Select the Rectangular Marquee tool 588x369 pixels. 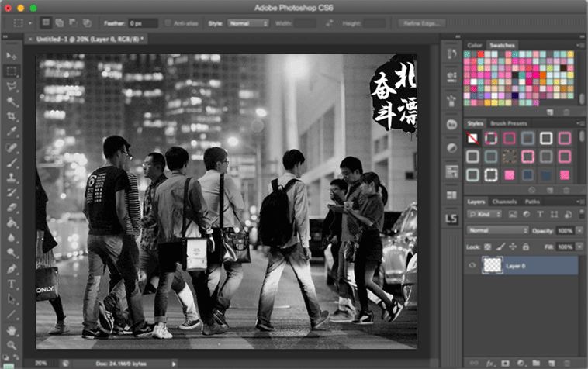tap(12, 71)
